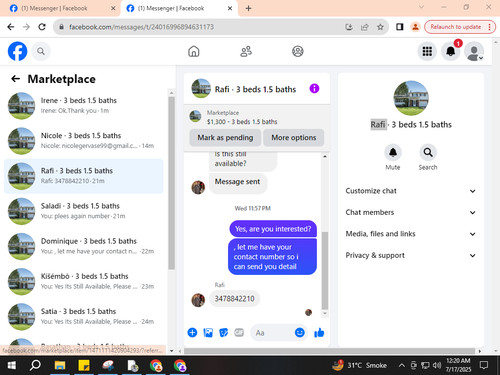Open Marketplace listing $1,300 link
This screenshot has width=500, height=375.
tap(242, 122)
